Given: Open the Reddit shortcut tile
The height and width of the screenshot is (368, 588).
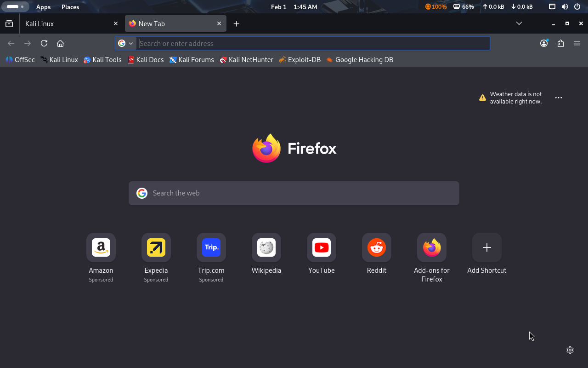Looking at the screenshot, I should [377, 248].
